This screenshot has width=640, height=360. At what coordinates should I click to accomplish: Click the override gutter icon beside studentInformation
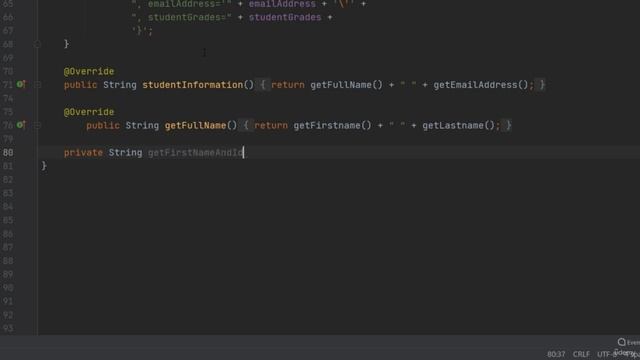21,84
